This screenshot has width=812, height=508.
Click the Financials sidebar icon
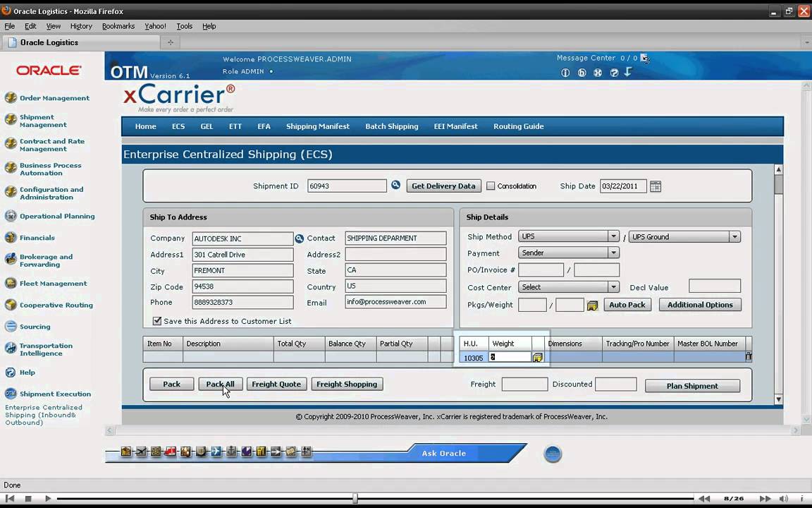(x=11, y=237)
